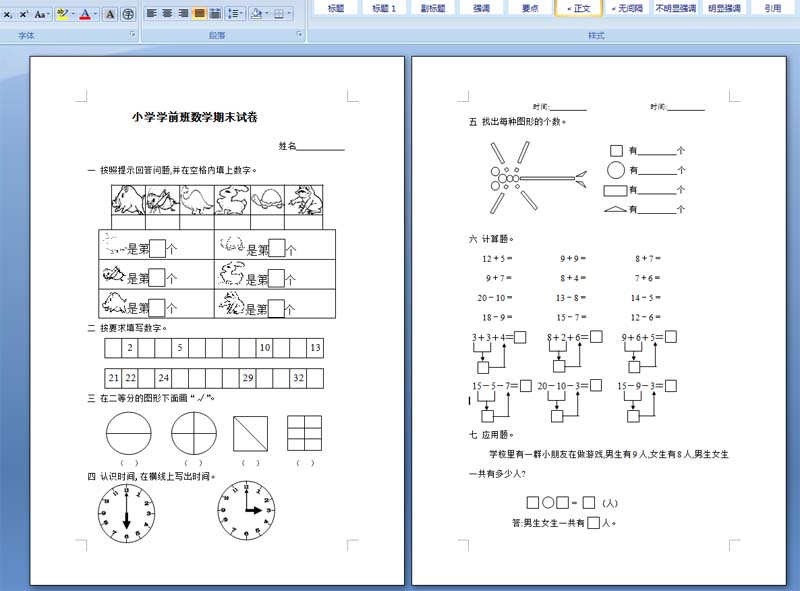Click the answer box after 9+6+5=

tap(671, 337)
